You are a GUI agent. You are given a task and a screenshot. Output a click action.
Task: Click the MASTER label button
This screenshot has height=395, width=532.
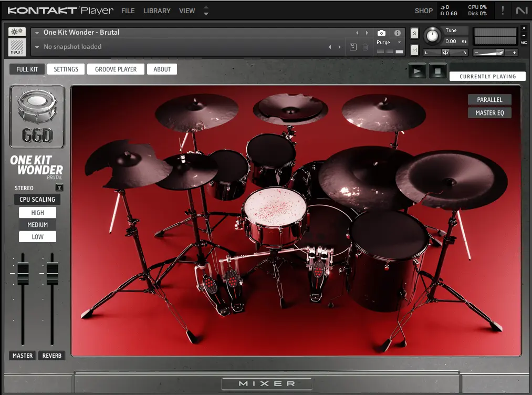click(23, 356)
